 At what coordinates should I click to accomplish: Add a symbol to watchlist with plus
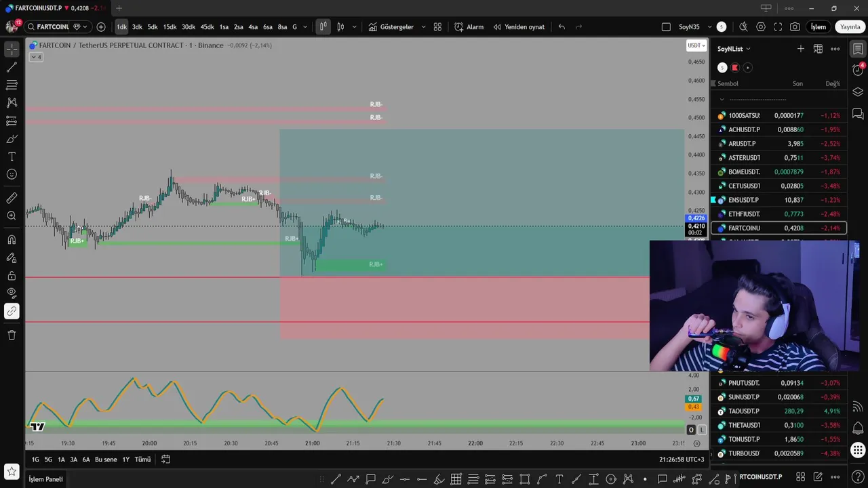tap(801, 49)
